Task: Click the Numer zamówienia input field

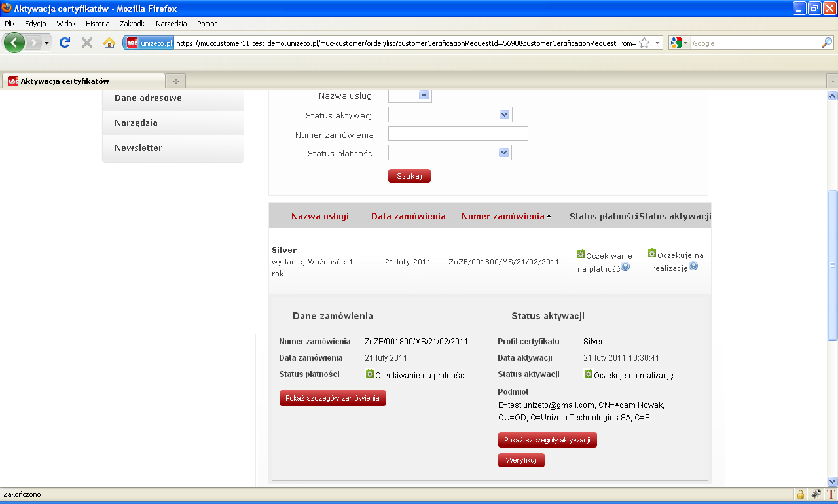Action: (458, 134)
